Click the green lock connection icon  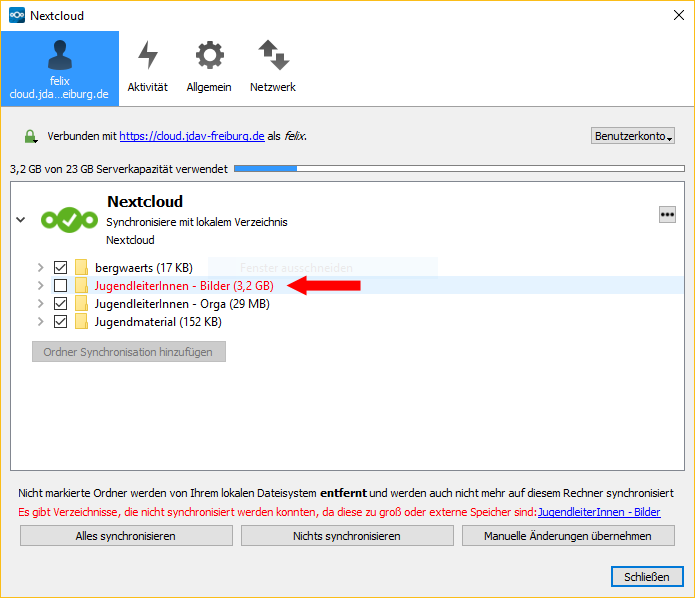(x=30, y=136)
